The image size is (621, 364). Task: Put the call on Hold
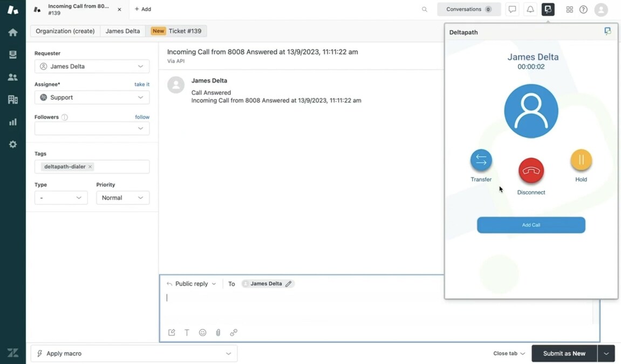pyautogui.click(x=581, y=160)
